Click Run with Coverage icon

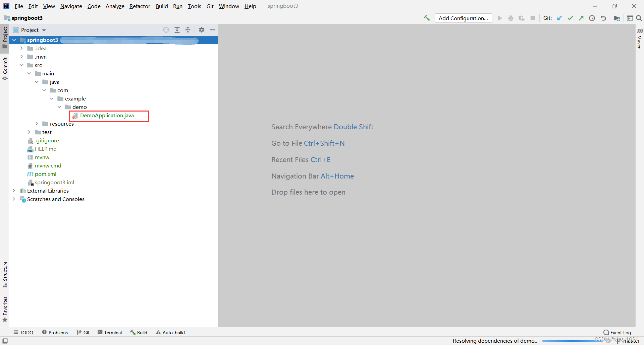coord(522,18)
